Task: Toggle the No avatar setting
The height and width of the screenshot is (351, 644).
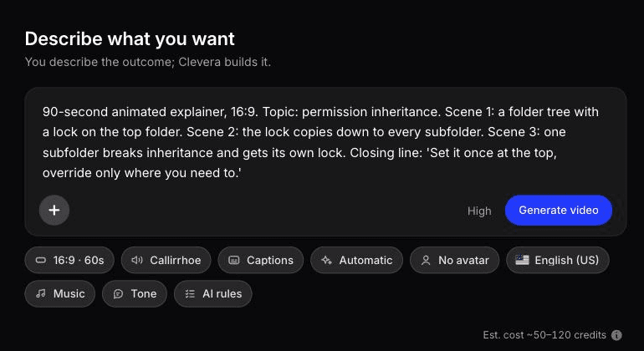Action: click(454, 260)
